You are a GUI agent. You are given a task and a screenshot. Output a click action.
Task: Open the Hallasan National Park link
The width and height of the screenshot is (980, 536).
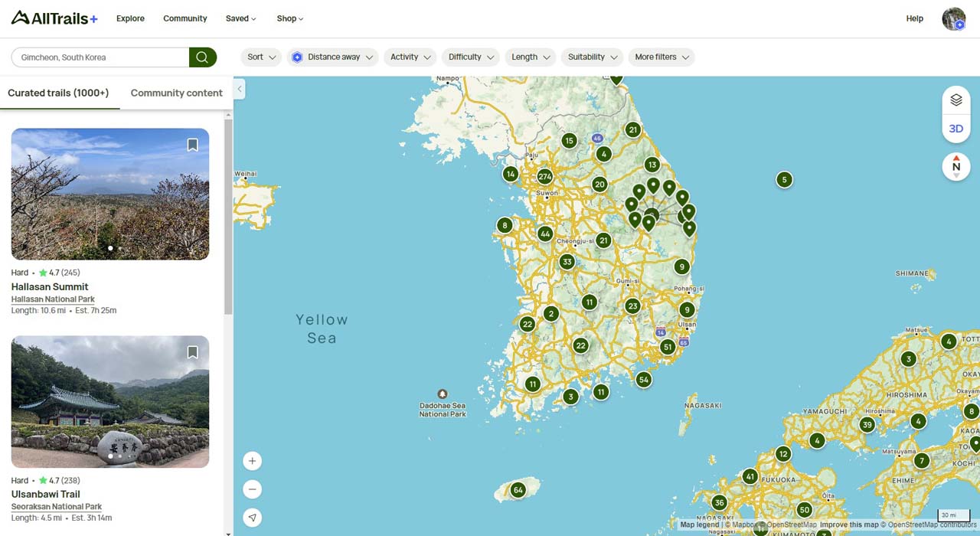53,299
